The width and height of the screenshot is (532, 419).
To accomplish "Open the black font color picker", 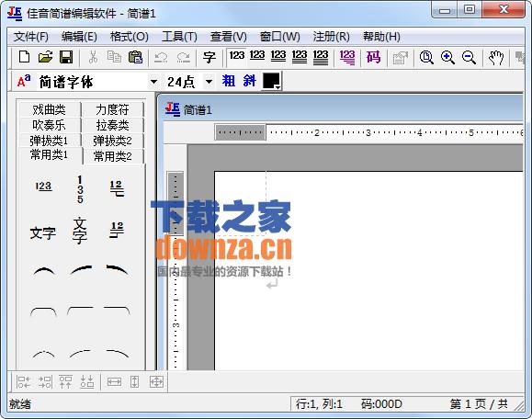I will click(272, 82).
